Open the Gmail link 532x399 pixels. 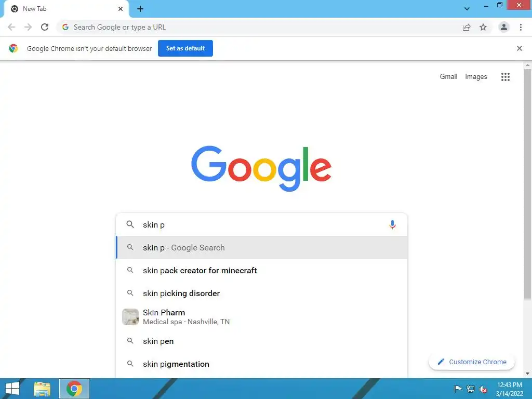click(448, 77)
